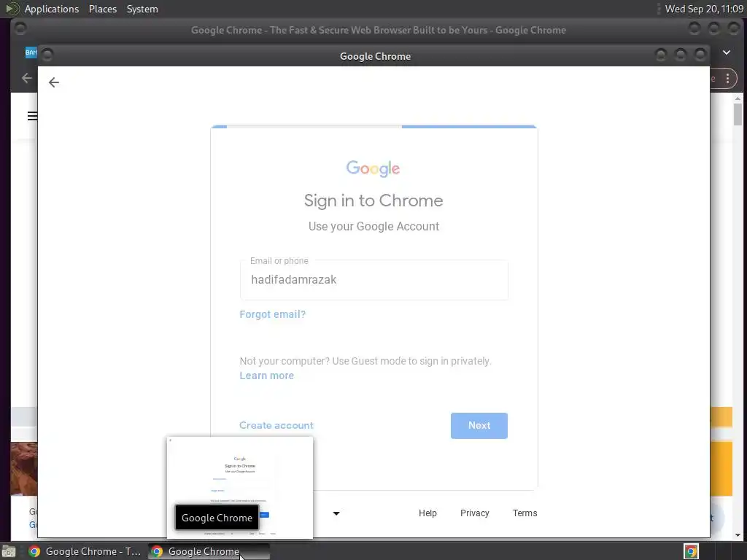Click the window menu button on the Google Chrome dialog titlebar
747x560 pixels.
[x=47, y=55]
